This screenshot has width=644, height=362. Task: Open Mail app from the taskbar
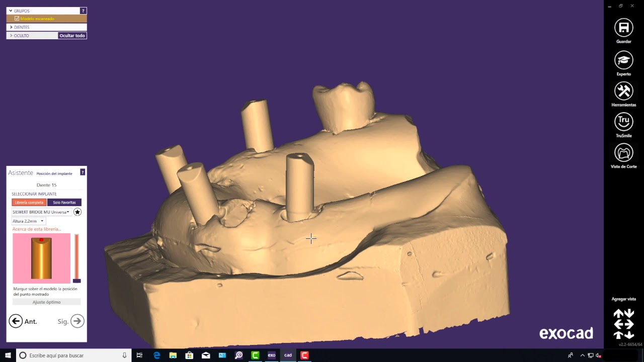(206, 355)
